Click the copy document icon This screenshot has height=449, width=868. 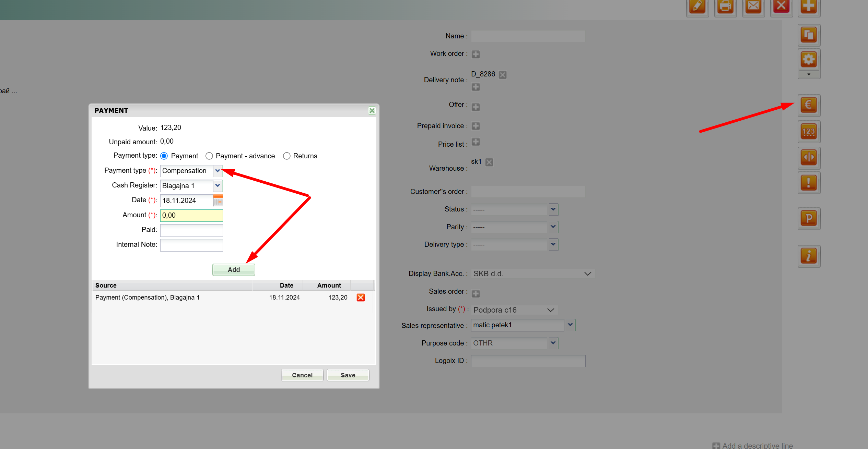point(809,35)
